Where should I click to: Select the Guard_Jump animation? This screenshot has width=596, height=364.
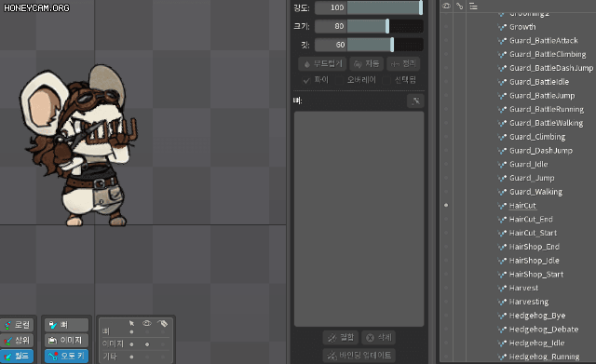[x=532, y=178]
